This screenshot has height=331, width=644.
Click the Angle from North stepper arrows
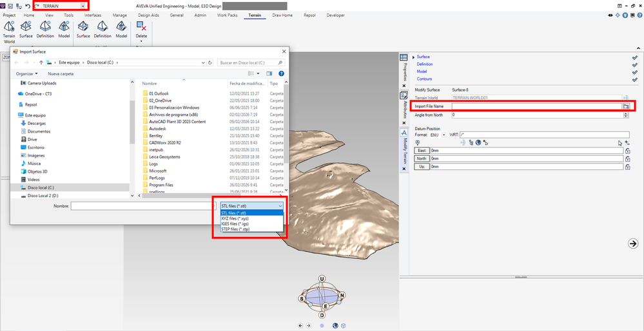point(626,115)
